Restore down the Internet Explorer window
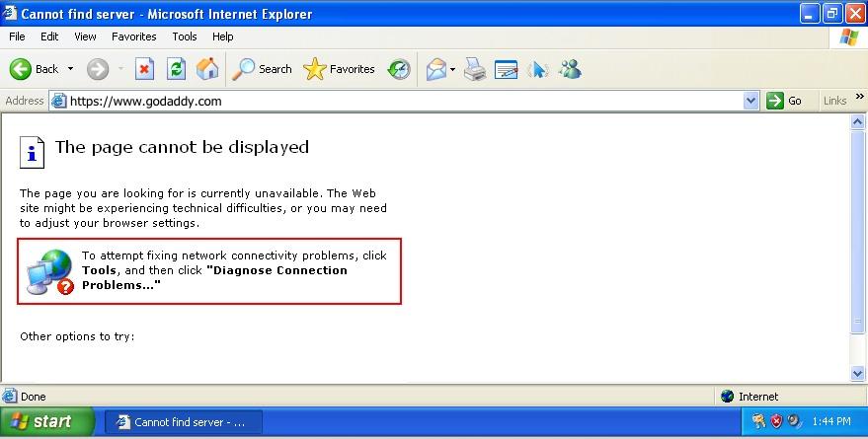The image size is (868, 439). point(832,14)
